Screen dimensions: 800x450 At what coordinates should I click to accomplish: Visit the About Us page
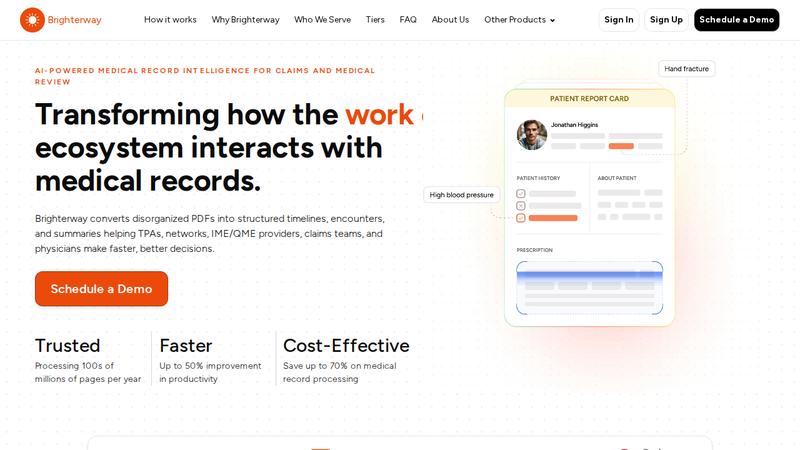click(450, 20)
